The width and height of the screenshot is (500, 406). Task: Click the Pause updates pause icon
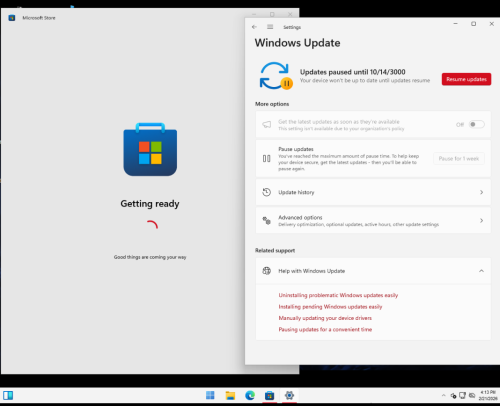[x=266, y=159]
